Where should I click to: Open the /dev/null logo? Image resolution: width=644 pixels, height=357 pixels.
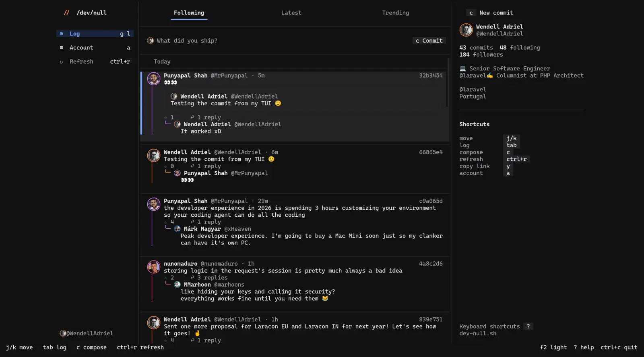[85, 13]
